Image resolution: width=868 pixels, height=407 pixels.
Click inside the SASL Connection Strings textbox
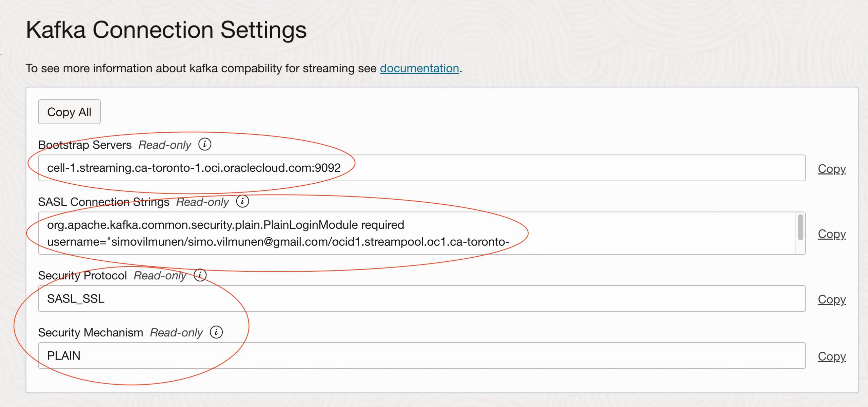416,233
